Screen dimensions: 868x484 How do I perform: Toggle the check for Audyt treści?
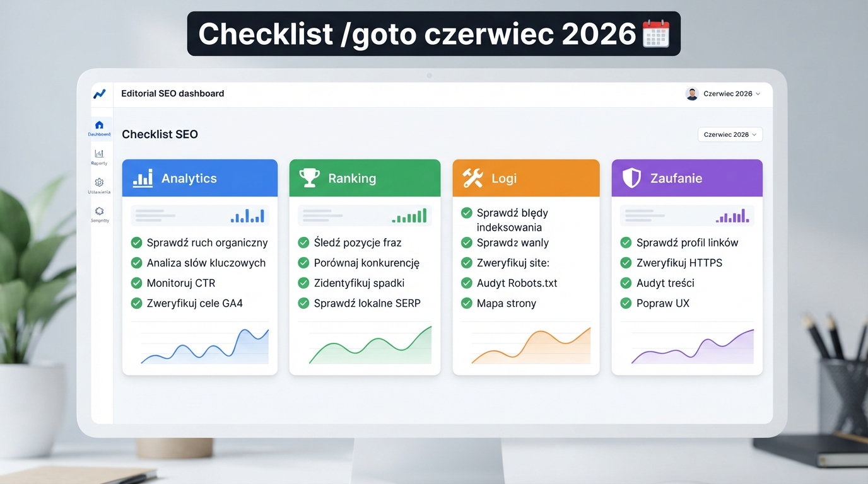pos(626,283)
